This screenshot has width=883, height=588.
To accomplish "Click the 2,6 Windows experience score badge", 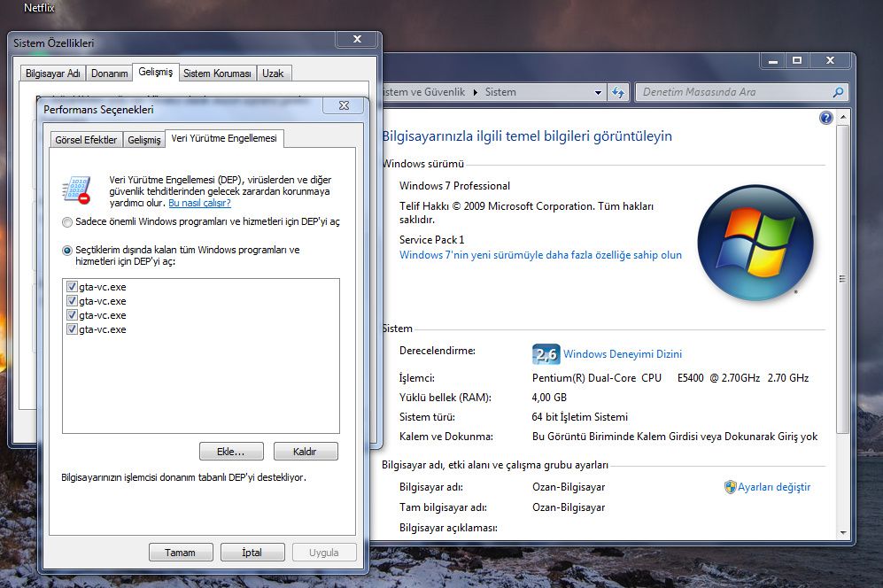I will [x=546, y=353].
